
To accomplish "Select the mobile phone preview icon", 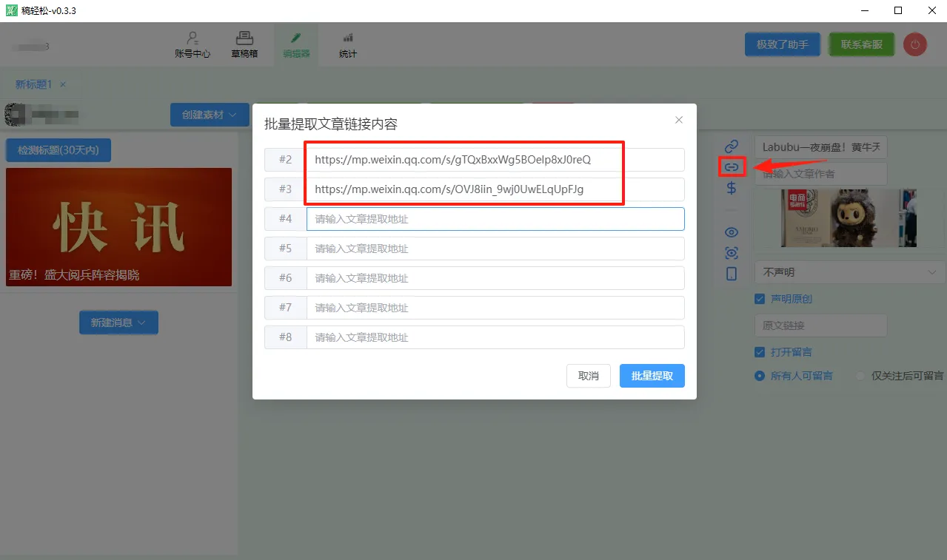I will click(x=731, y=273).
